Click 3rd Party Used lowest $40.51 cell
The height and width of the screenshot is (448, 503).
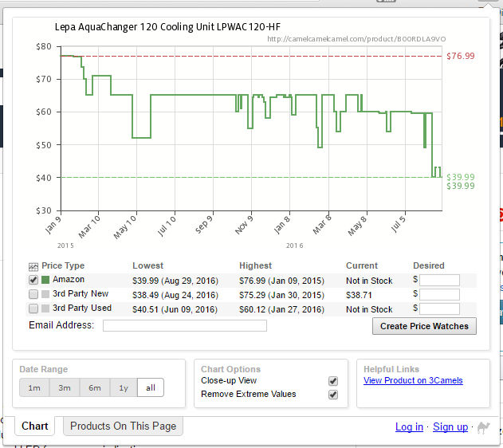[x=175, y=309]
